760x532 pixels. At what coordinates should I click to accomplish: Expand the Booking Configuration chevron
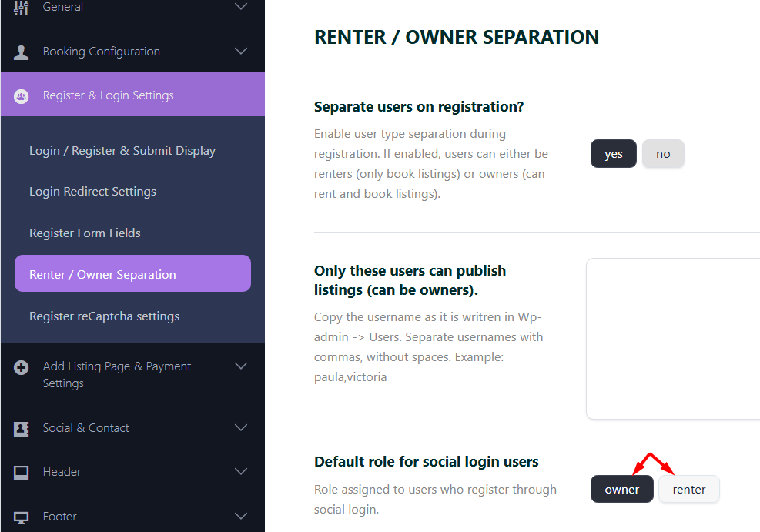(241, 52)
